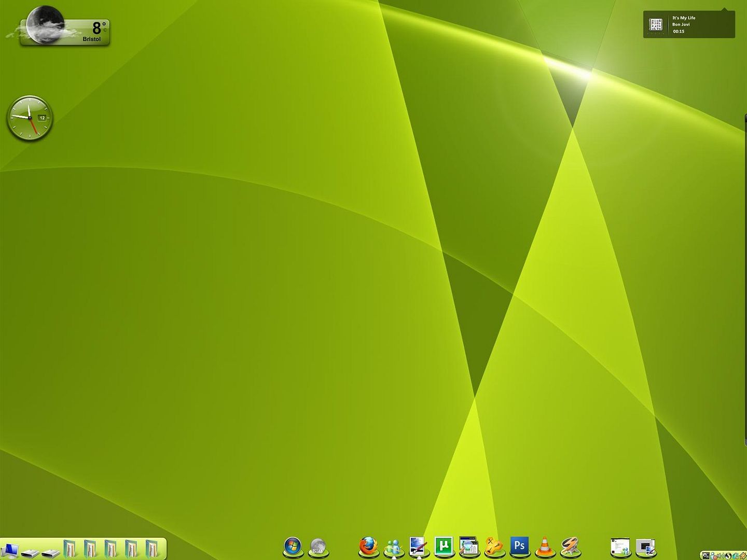Open the drive icon beside My Computer
This screenshot has height=560, width=747.
(30, 553)
